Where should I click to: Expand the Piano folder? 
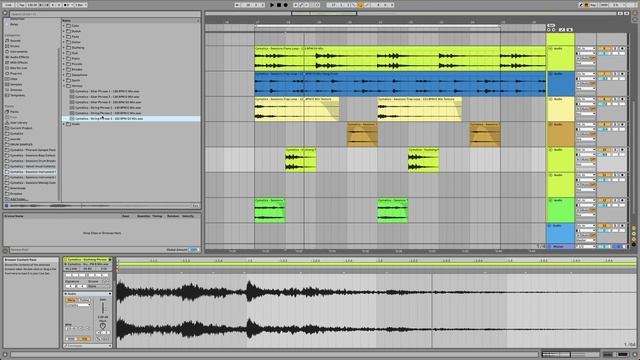(64, 58)
